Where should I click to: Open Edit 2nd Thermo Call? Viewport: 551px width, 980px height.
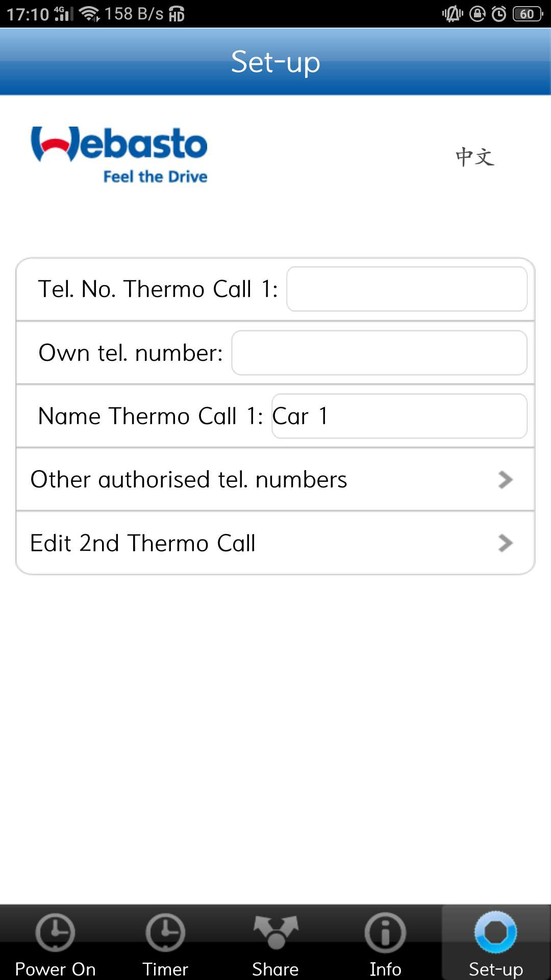[275, 543]
